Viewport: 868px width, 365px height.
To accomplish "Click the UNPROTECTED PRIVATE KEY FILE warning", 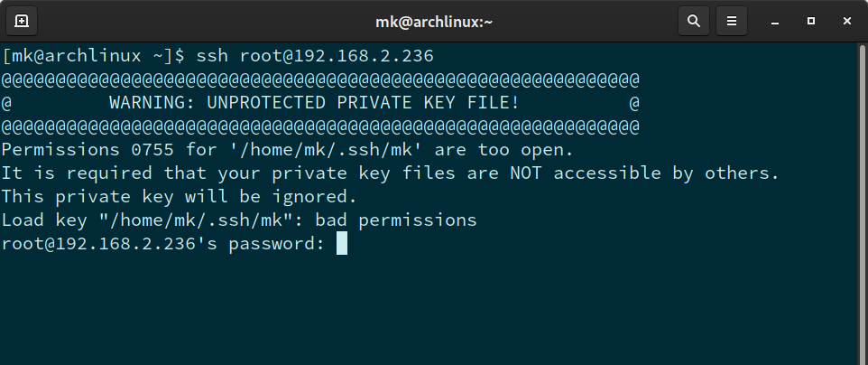I will (x=314, y=103).
